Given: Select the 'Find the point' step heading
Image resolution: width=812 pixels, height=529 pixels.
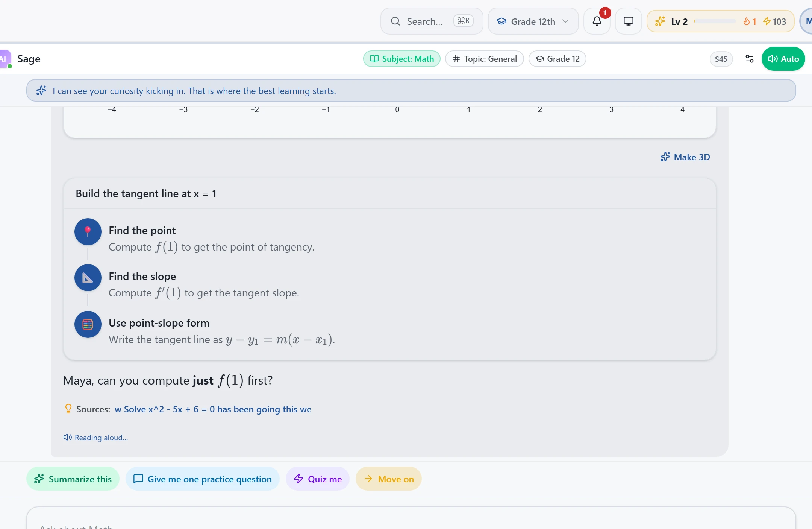Looking at the screenshot, I should (x=142, y=230).
